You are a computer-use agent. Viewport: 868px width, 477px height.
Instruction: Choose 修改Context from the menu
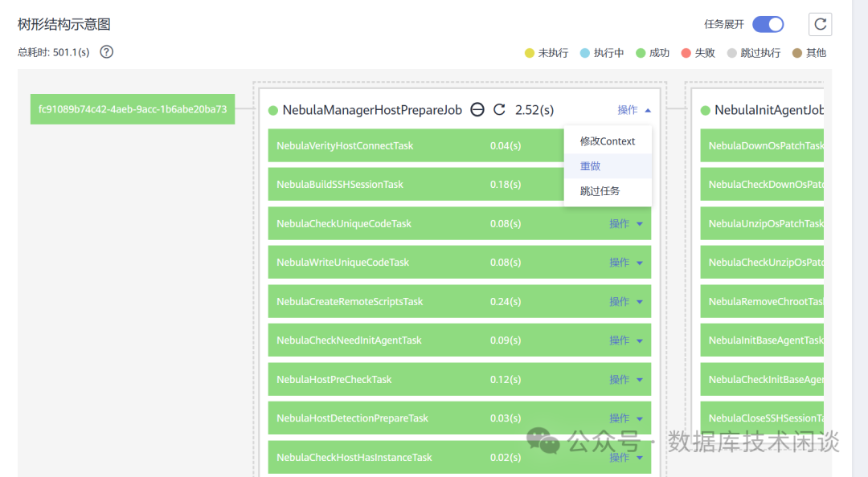coord(608,141)
